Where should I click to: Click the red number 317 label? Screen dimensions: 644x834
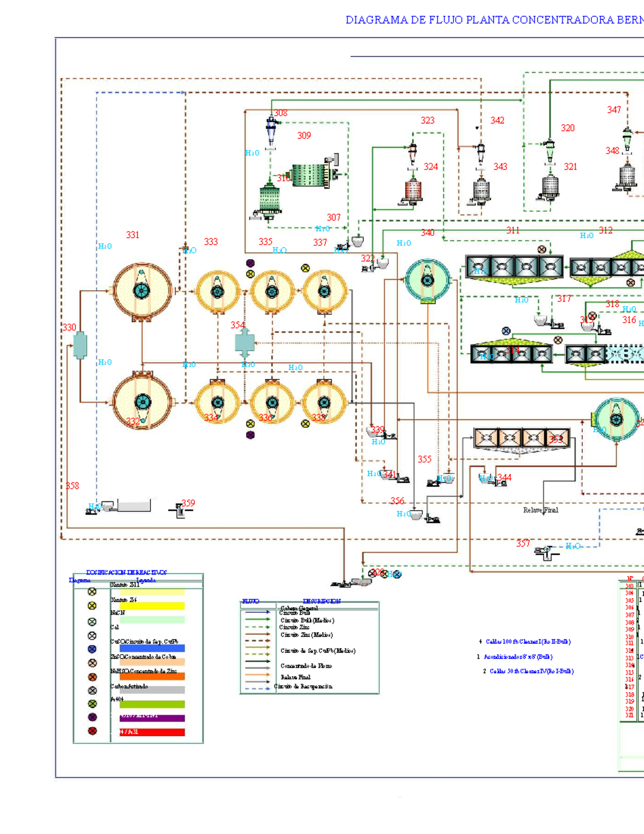(564, 299)
